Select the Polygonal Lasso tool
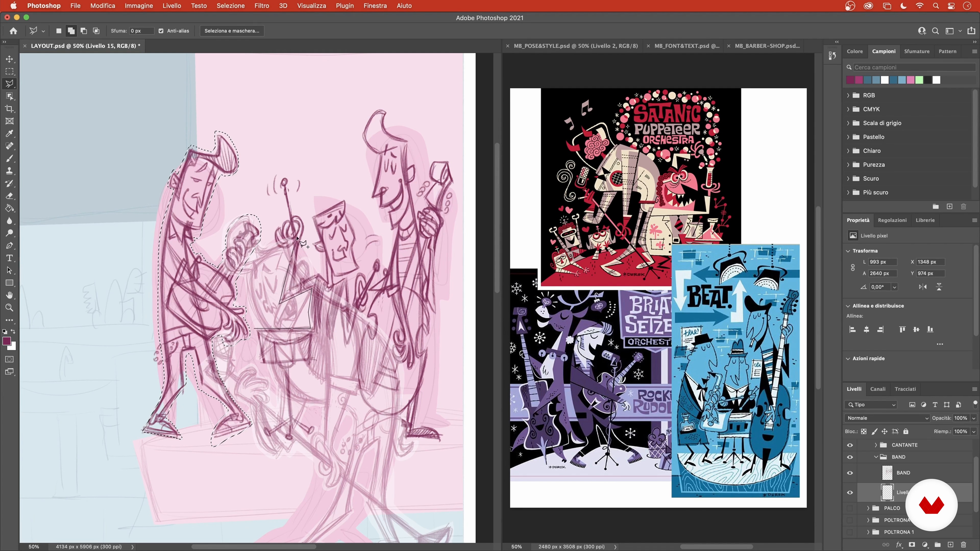 (9, 84)
